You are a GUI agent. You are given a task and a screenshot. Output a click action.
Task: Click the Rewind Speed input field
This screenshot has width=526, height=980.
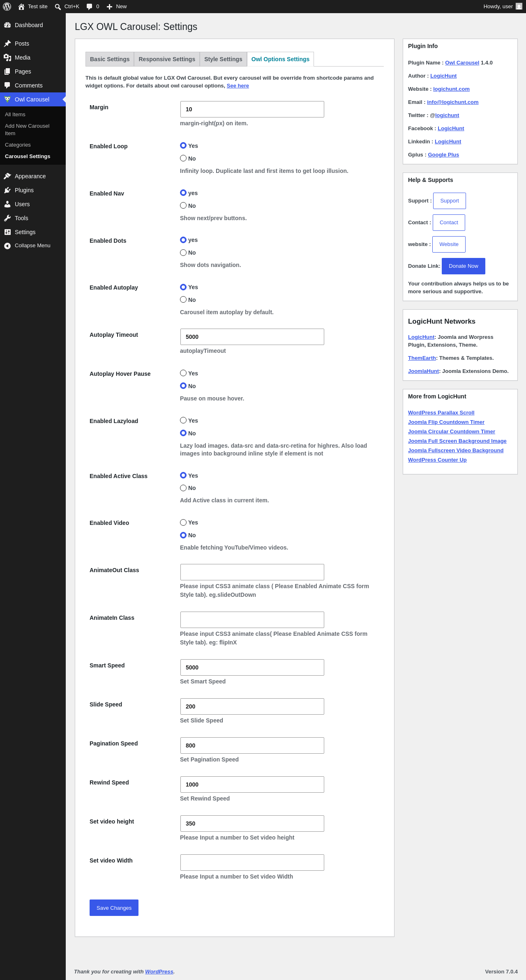[252, 784]
